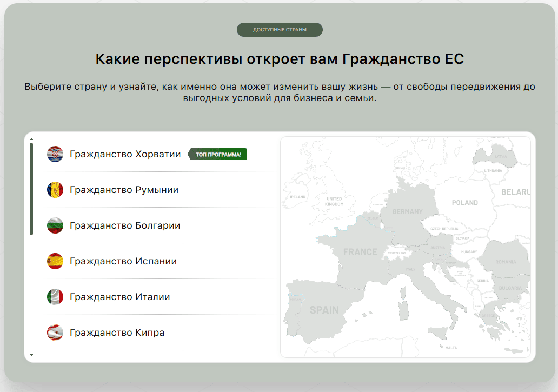Click MALTA label on the map
The width and height of the screenshot is (558, 392).
pyautogui.click(x=451, y=348)
